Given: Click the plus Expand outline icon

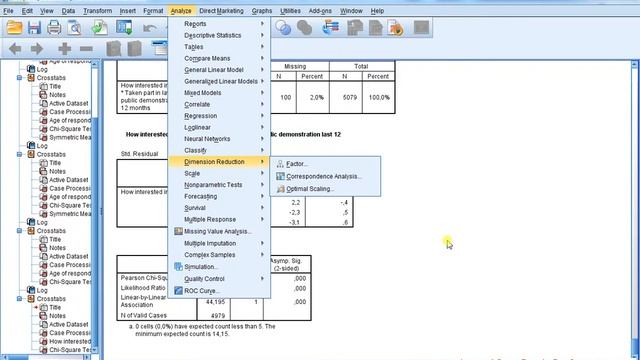Looking at the screenshot, I should (64, 49).
